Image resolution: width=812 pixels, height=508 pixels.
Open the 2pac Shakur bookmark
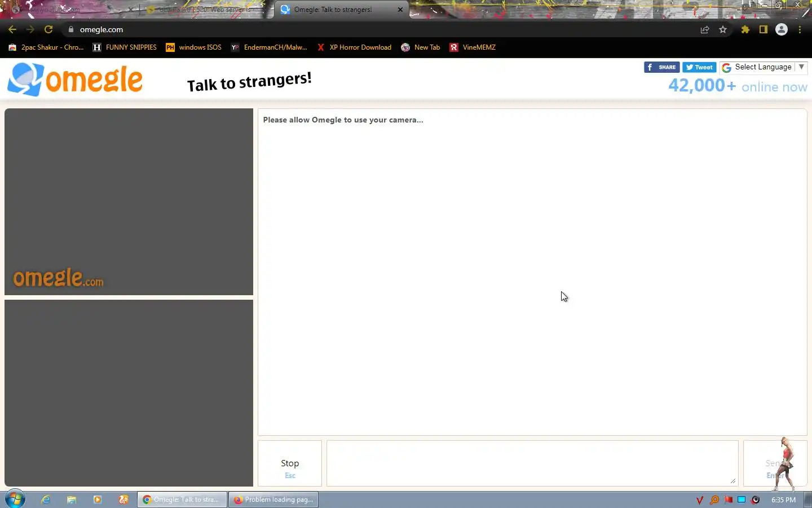click(46, 47)
